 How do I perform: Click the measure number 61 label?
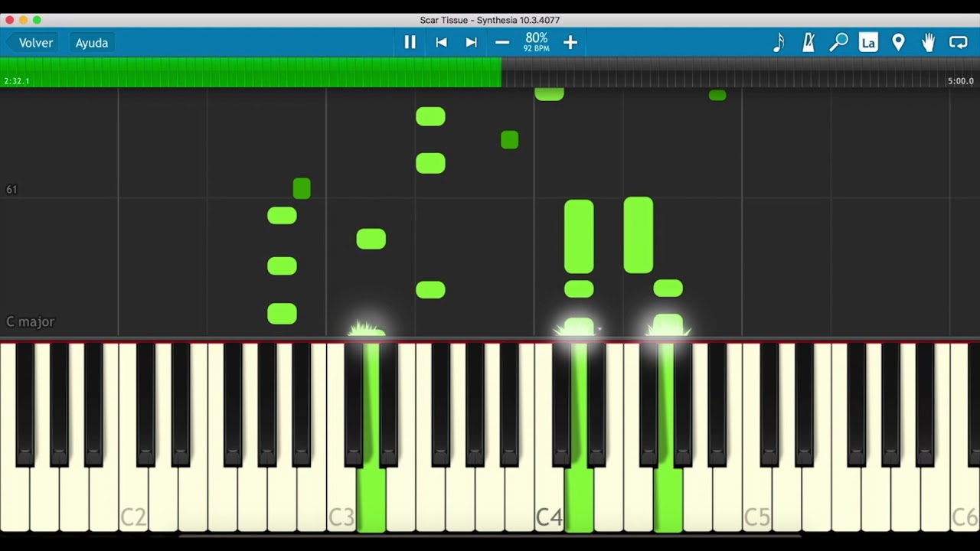(11, 190)
